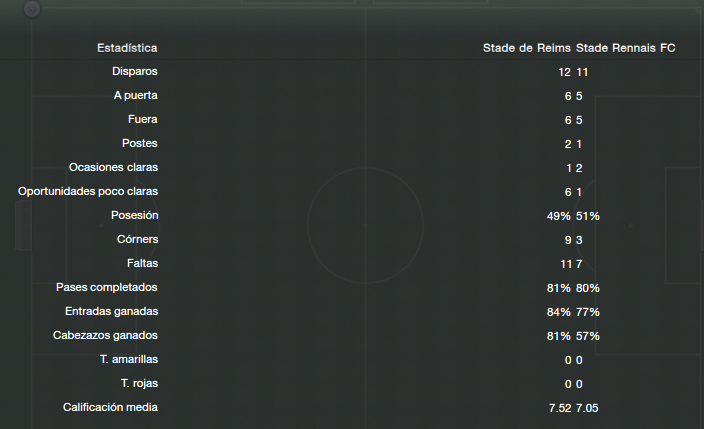Select the T. rojas row label
Image resolution: width=704 pixels, height=429 pixels.
pos(139,384)
